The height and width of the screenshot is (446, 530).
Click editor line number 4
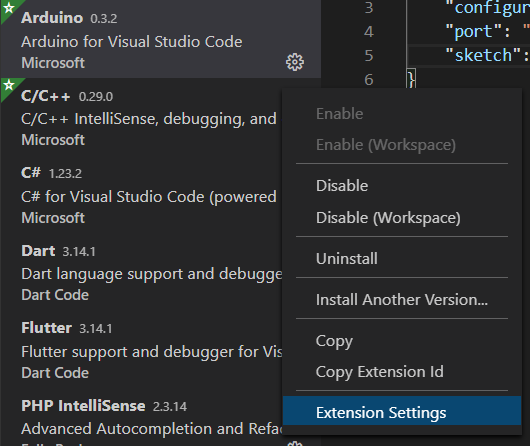[x=369, y=32]
